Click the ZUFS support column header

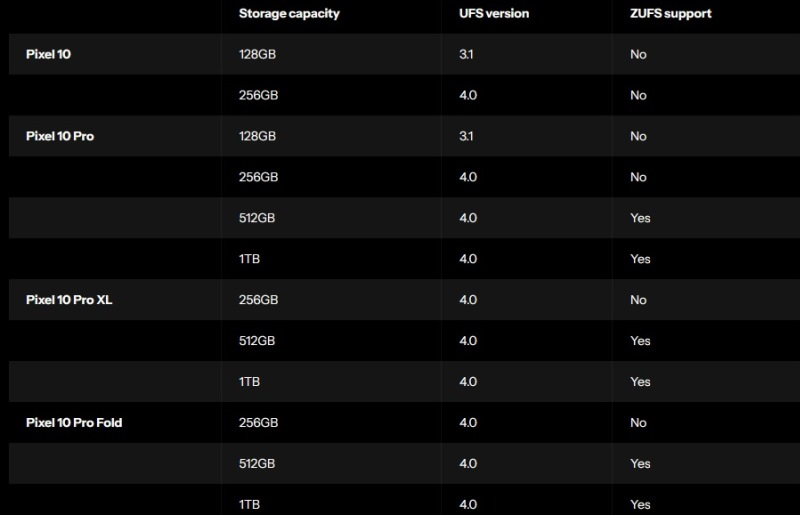[x=671, y=14]
